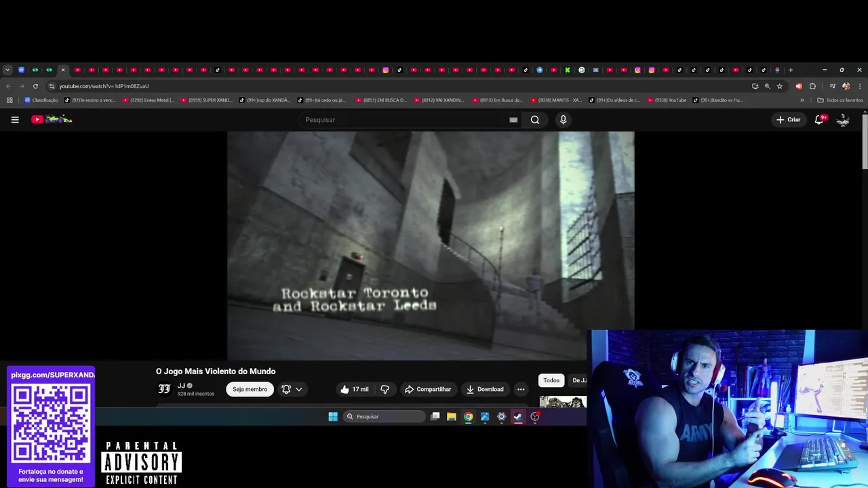Viewport: 868px width, 488px height.
Task: Go to YouTube home via logo
Action: pyautogui.click(x=52, y=119)
